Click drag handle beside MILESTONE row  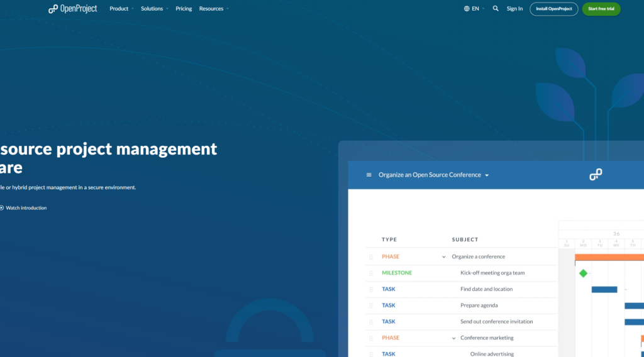click(x=371, y=273)
